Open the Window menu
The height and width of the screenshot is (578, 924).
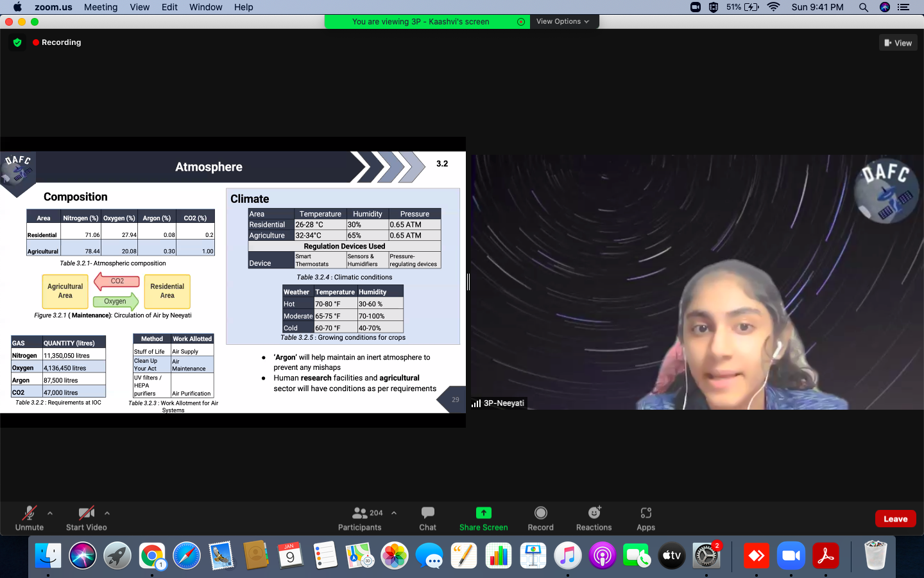205,7
